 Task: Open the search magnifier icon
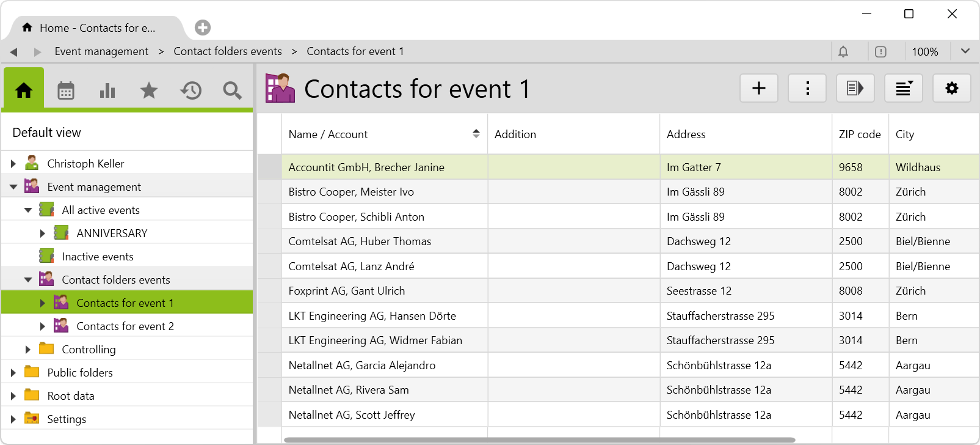[x=232, y=90]
